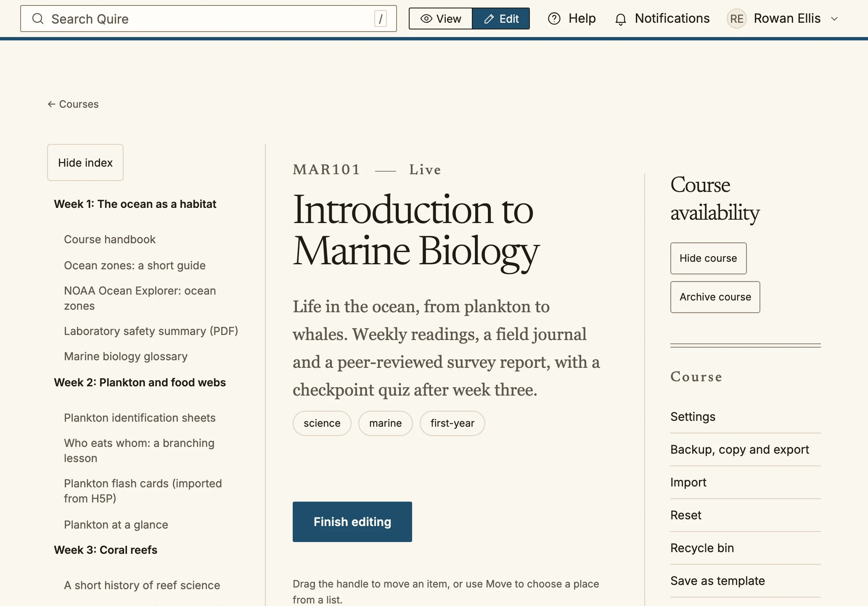Click the Notifications bell icon
Image resolution: width=868 pixels, height=606 pixels.
(x=621, y=19)
